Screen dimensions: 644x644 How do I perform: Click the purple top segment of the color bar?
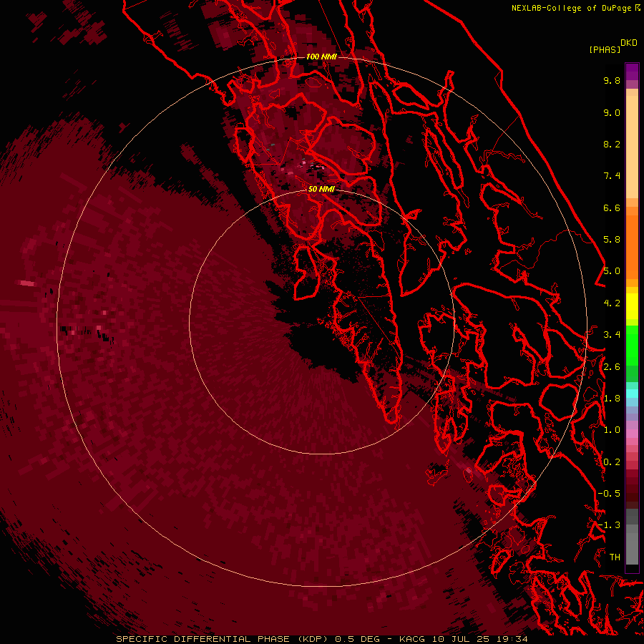click(632, 72)
